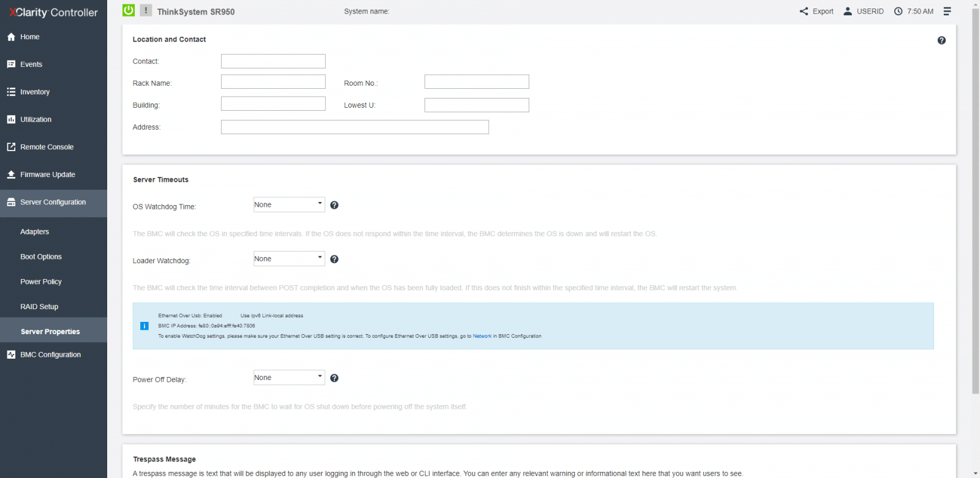Click the ThinkSystem SR950 title text
The height and width of the screenshot is (478, 980).
click(x=196, y=12)
